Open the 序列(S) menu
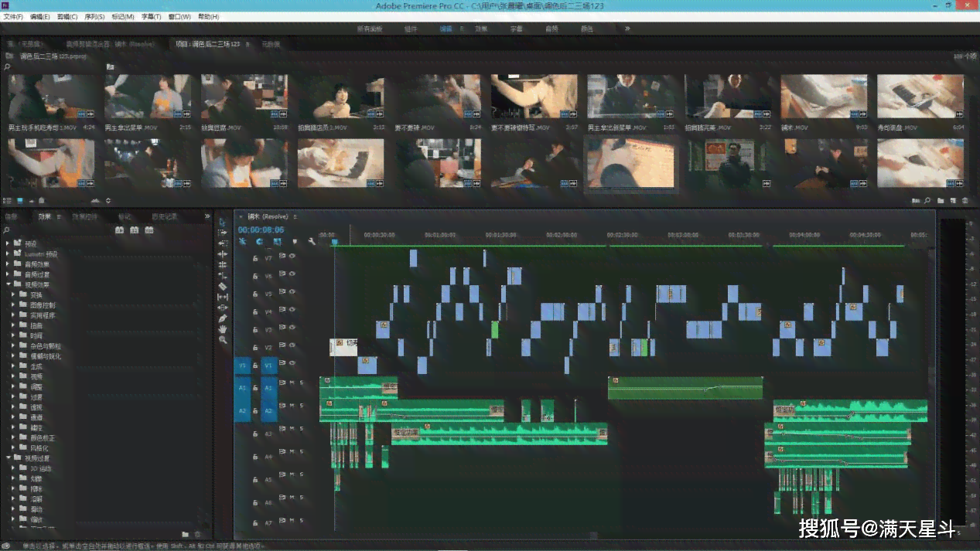This screenshot has height=551, width=980. (94, 16)
